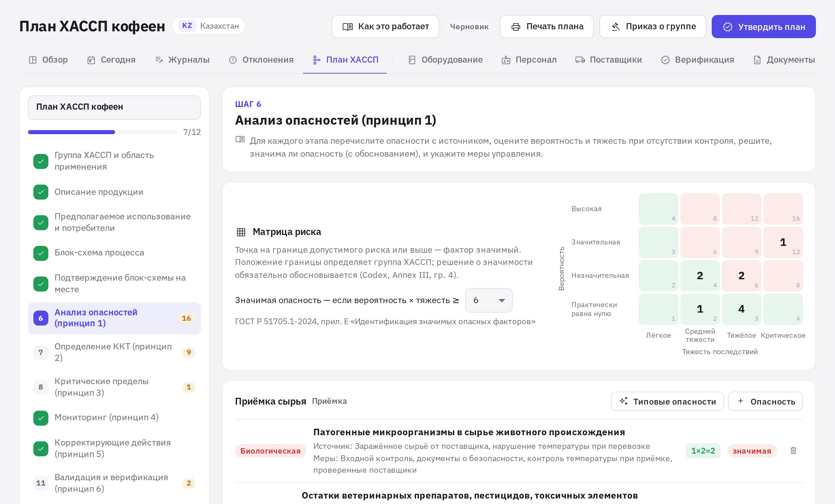This screenshot has height=504, width=835.
Task: Click the '1×2=2' risk score badge
Action: 703,451
